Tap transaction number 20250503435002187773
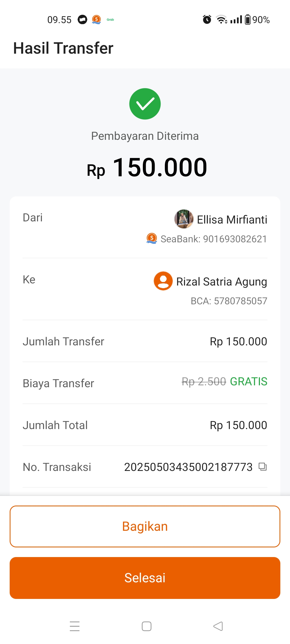 point(188,467)
